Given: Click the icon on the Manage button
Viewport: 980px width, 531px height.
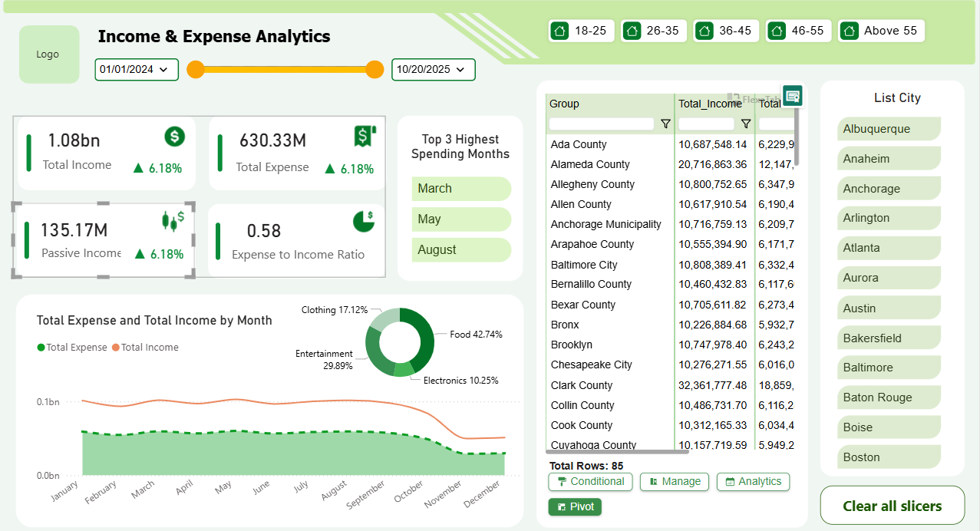Looking at the screenshot, I should click(x=654, y=482).
